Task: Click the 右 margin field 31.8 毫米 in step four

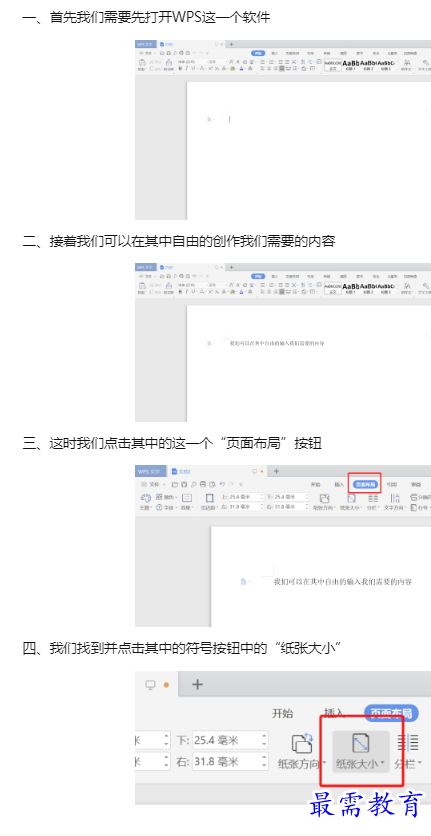Action: click(230, 762)
